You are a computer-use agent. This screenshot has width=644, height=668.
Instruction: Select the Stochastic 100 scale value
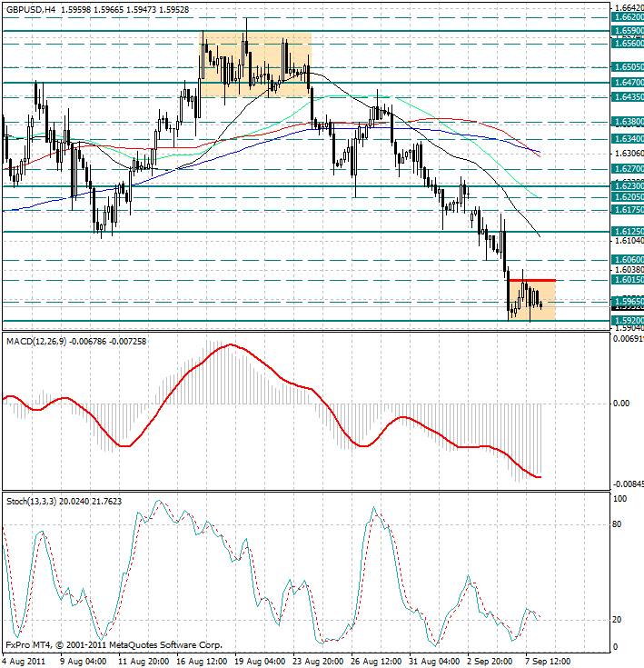619,499
